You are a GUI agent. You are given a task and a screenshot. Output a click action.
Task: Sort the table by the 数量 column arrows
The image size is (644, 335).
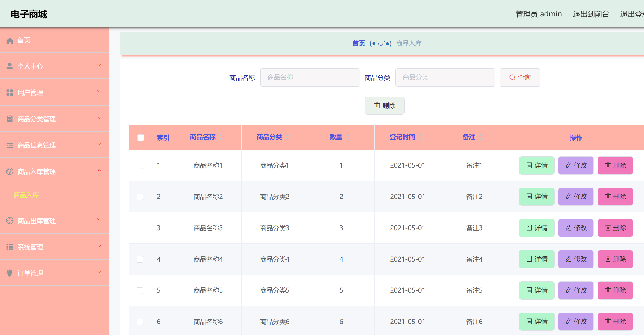pyautogui.click(x=348, y=137)
